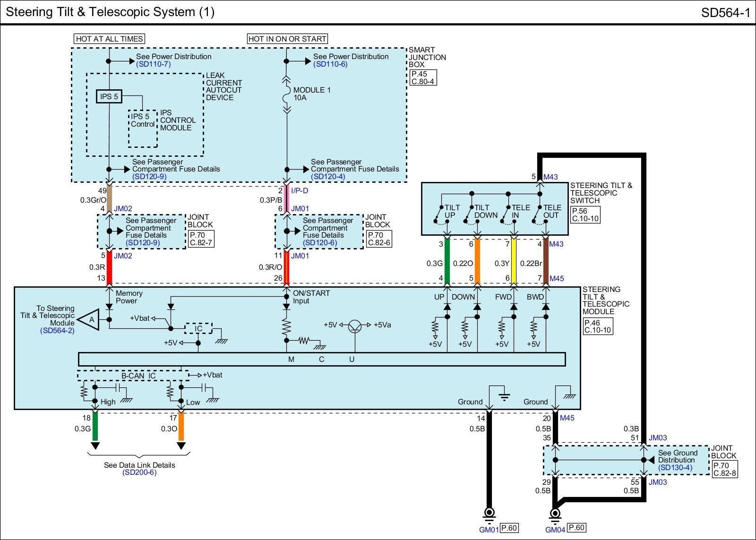The height and width of the screenshot is (540, 756).
Task: Click the GM04 ground point symbol
Action: tap(555, 514)
